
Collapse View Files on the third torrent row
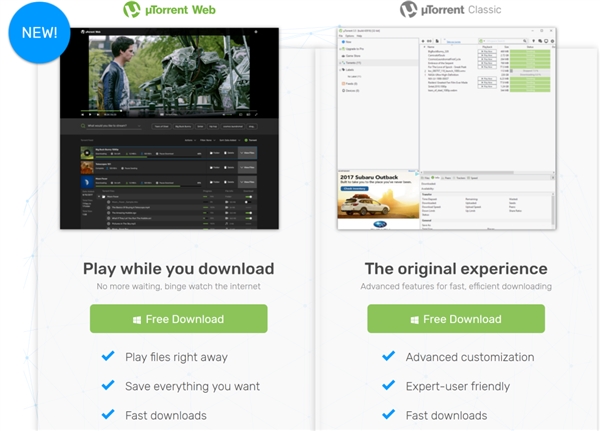(248, 182)
